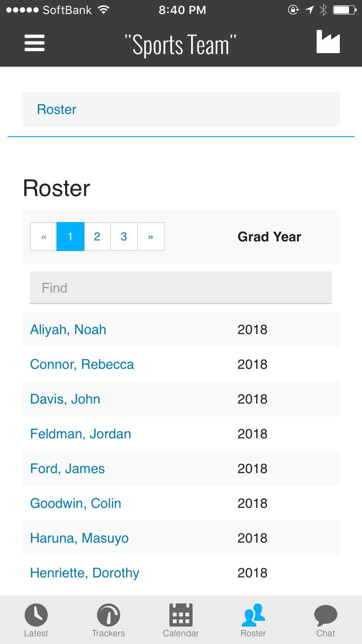This screenshot has height=644, width=362.
Task: Open the Calendar tab icon
Action: (181, 615)
